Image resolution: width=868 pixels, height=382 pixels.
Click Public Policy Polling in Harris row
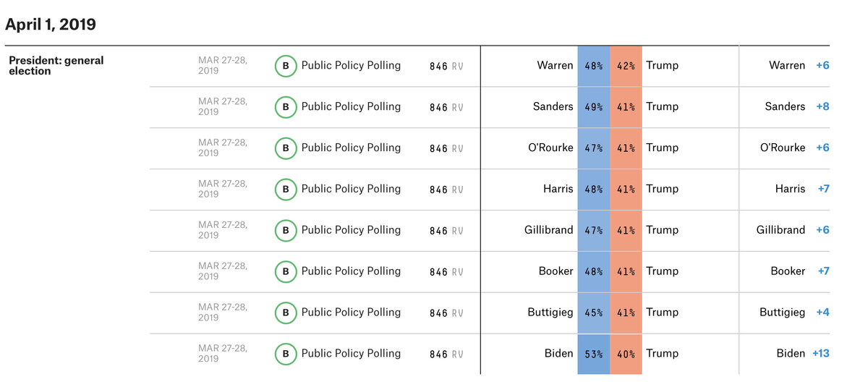click(x=351, y=189)
